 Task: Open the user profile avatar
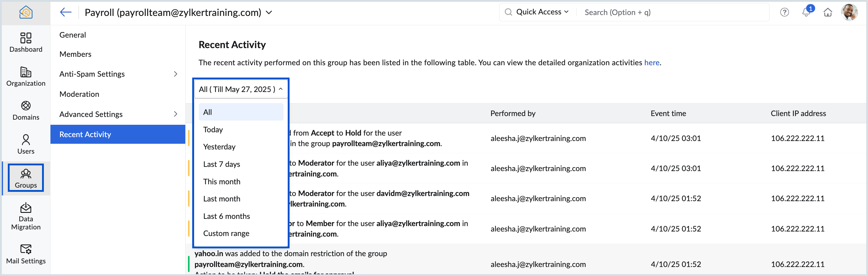tap(849, 13)
